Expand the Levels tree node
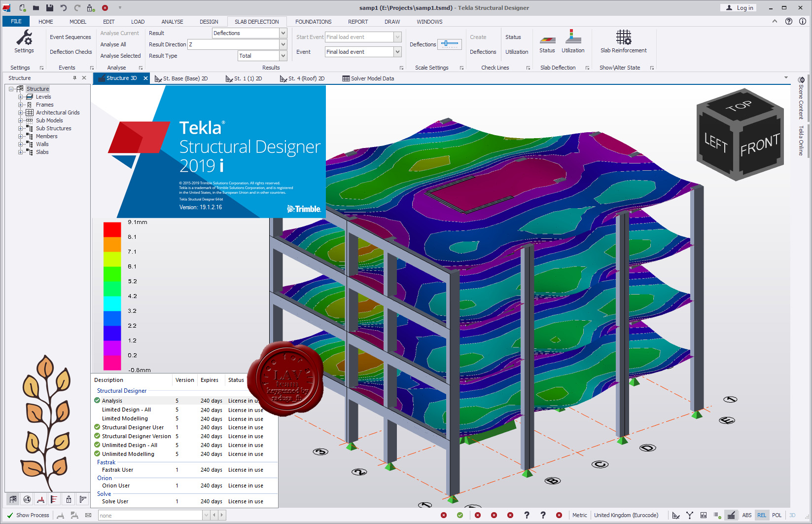The image size is (812, 524). coord(20,97)
